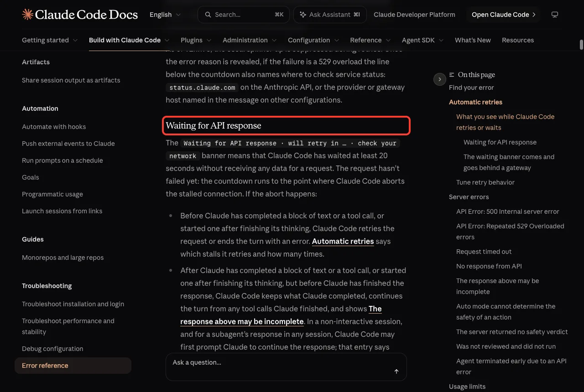The width and height of the screenshot is (584, 392).
Task: Expand the Reference menu
Action: click(370, 40)
